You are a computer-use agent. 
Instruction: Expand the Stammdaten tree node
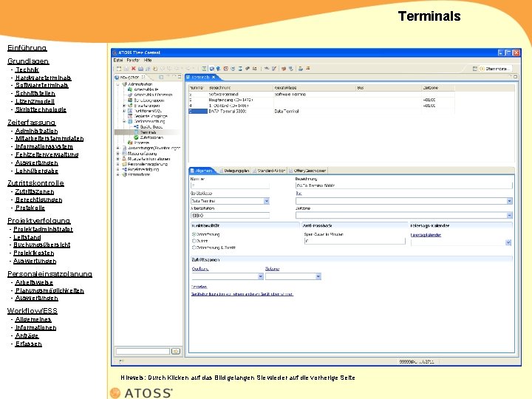tap(117, 174)
